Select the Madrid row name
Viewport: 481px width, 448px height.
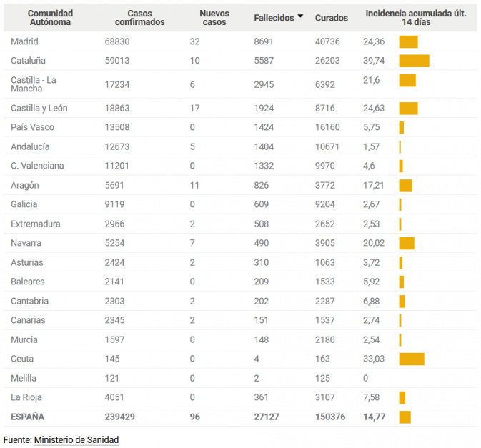tap(25, 41)
